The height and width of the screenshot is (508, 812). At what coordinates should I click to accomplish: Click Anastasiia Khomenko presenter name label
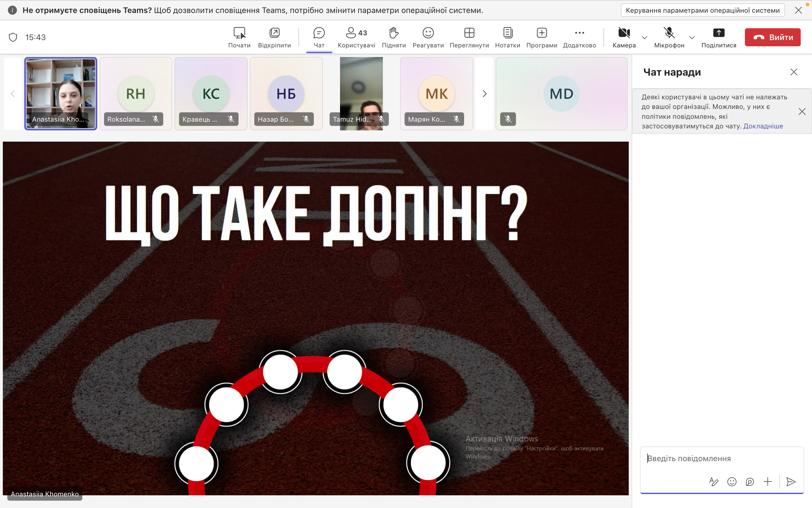coord(45,494)
